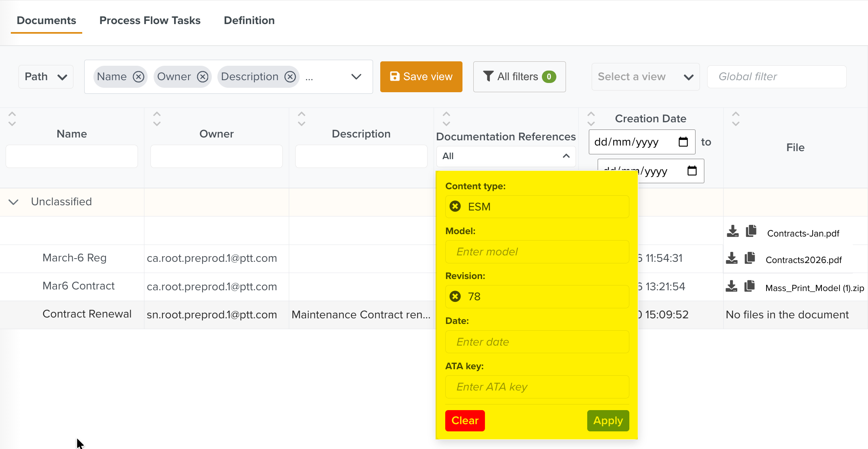
Task: Apply the documentation reference filter
Action: pyautogui.click(x=608, y=421)
